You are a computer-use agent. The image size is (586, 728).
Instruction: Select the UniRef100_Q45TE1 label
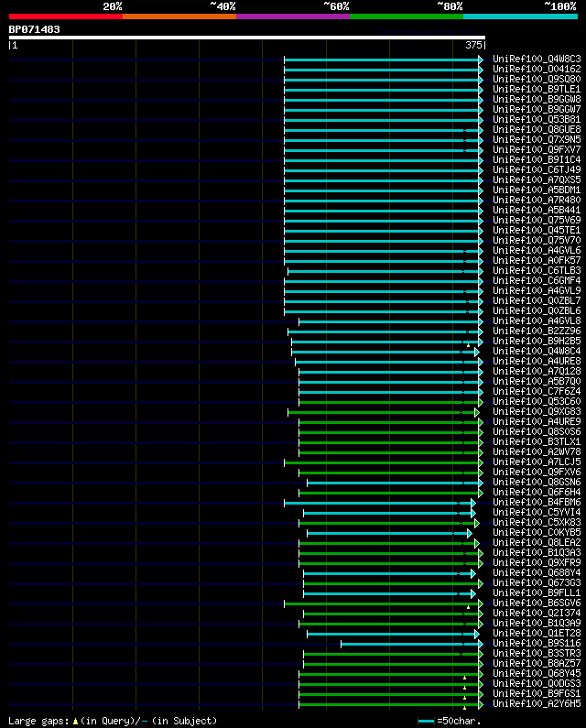537,230
